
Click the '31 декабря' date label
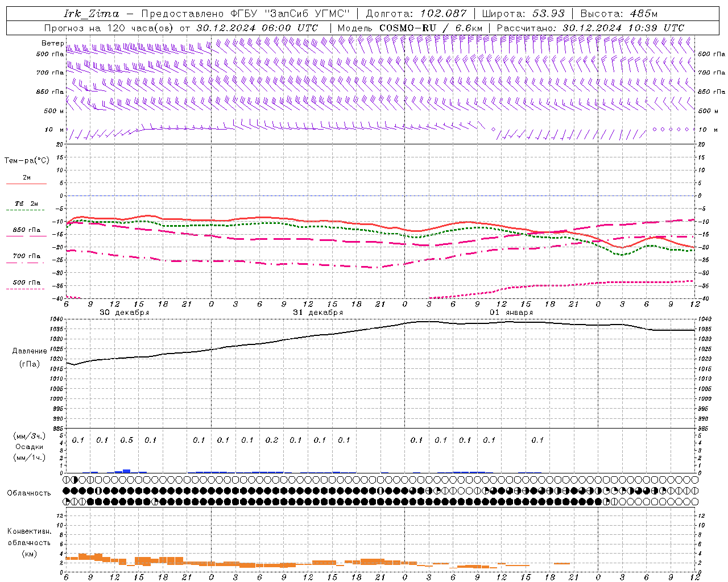pyautogui.click(x=318, y=313)
